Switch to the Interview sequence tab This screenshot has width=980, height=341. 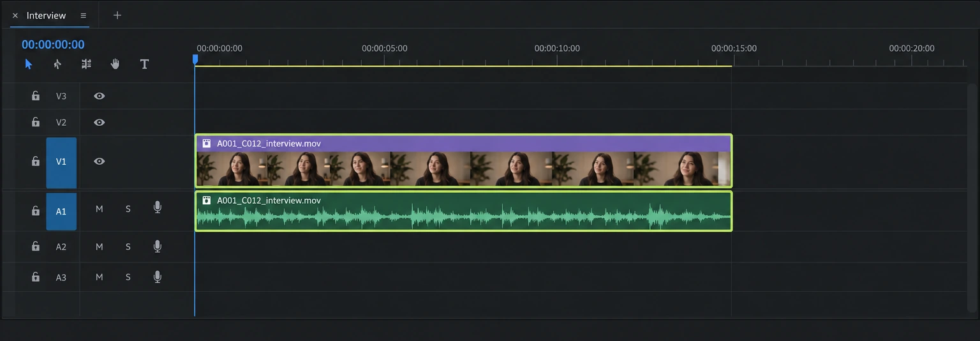(x=46, y=15)
